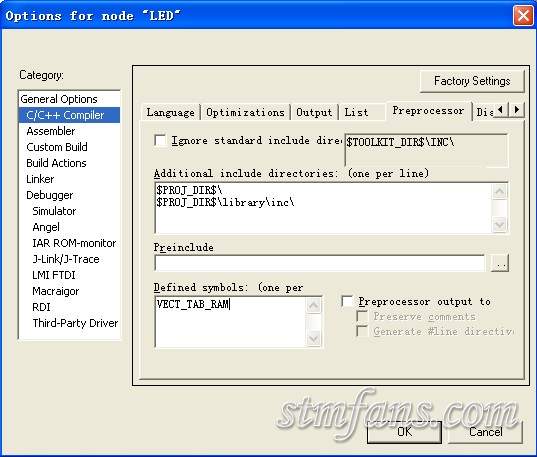Click the standard include directories field
537x457 pixels.
[426, 150]
